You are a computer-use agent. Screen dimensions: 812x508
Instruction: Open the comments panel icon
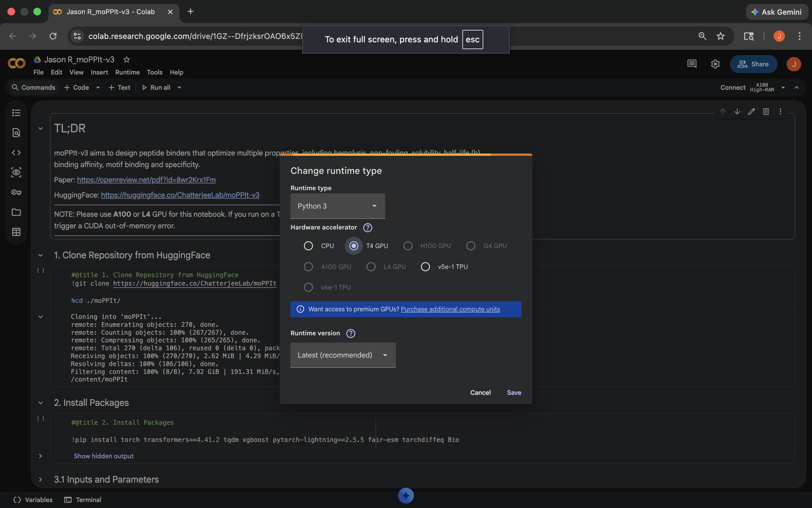[692, 64]
